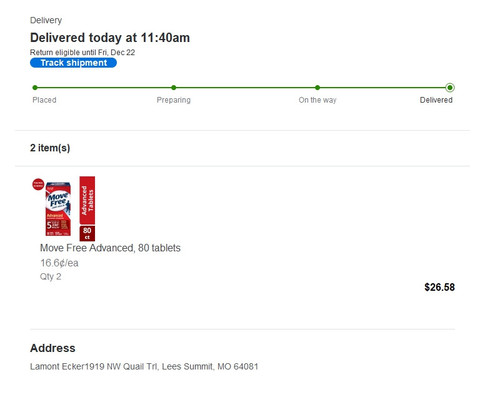
Task: Click the 2 item(s) section header
Action: pyautogui.click(x=50, y=148)
